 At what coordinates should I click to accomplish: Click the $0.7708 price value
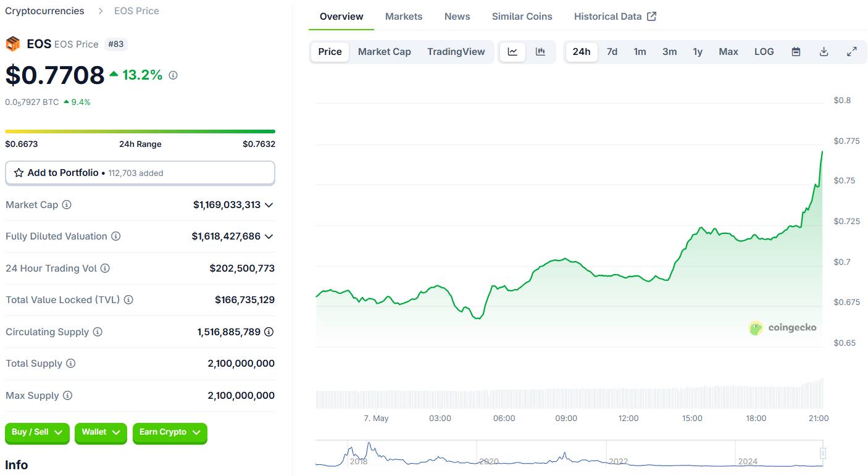[x=55, y=75]
